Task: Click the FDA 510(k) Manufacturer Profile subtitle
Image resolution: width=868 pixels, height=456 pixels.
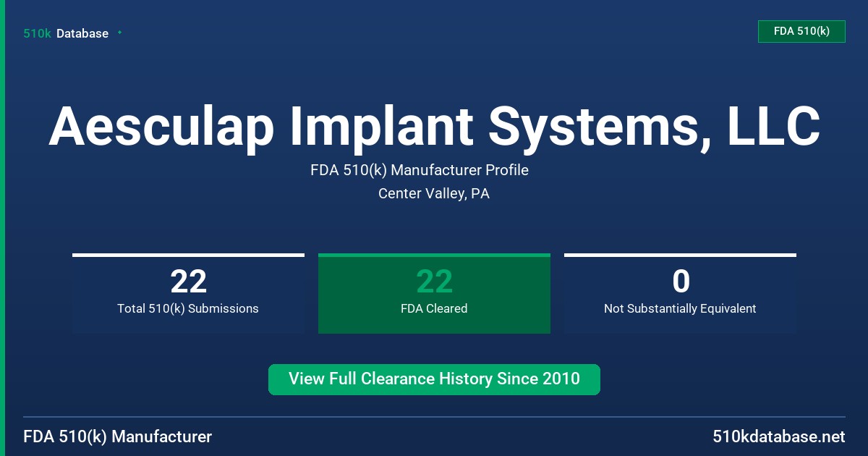Action: 420,170
